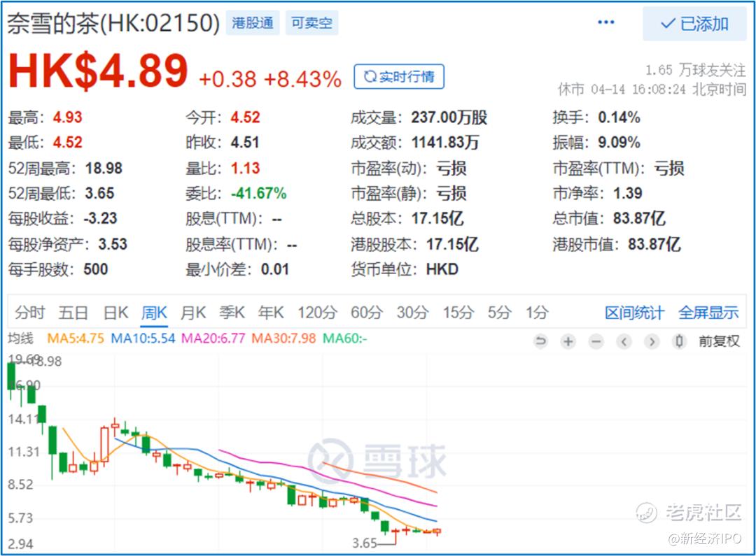Open the 前复权 adjustment dropdown

(x=719, y=341)
